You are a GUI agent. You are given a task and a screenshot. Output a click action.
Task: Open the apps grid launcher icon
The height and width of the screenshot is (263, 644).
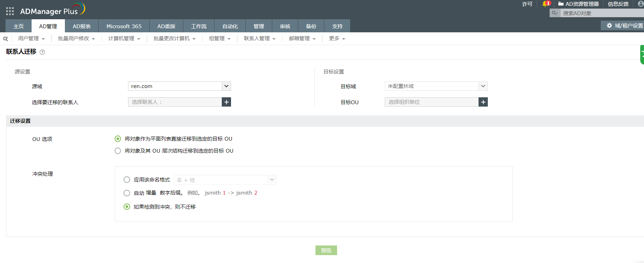coord(10,11)
